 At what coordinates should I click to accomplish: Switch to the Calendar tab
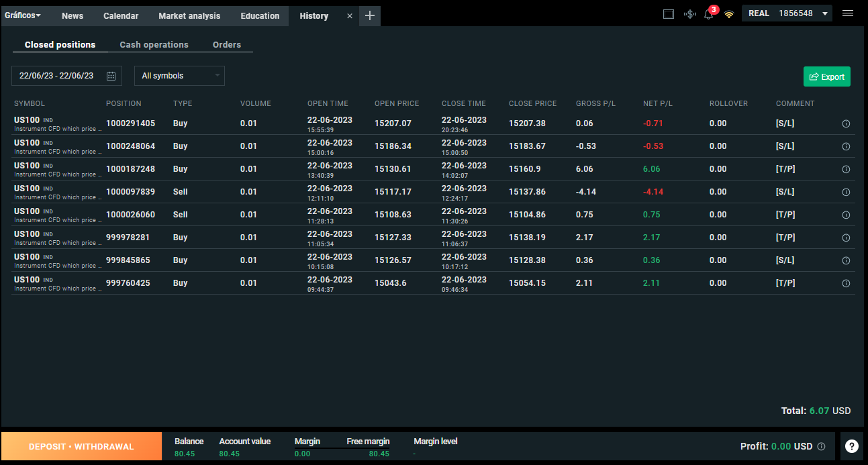pyautogui.click(x=121, y=15)
